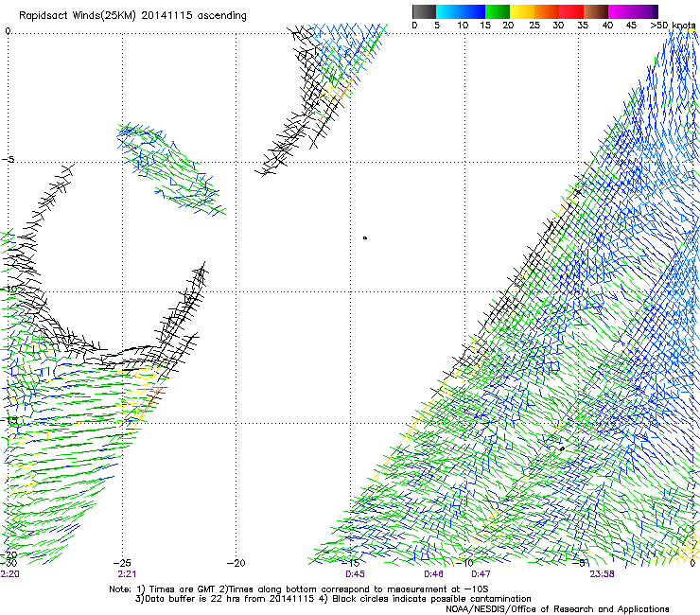Select the gray 0-5 knots color swatch
Screen dimensions: 700x615
click(424, 11)
